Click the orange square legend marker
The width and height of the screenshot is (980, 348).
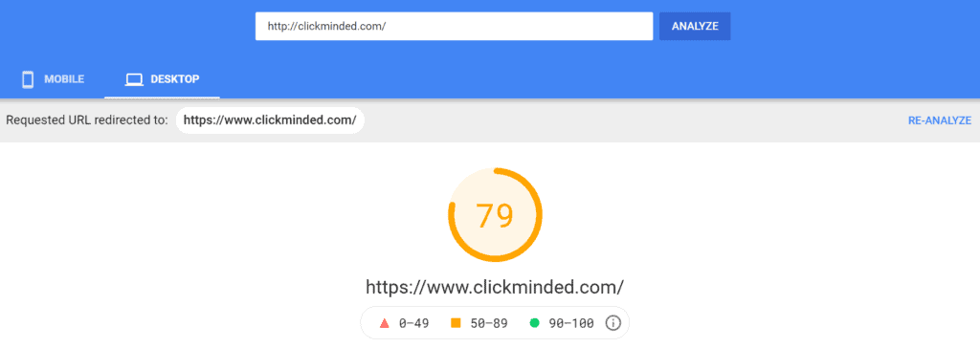click(456, 323)
